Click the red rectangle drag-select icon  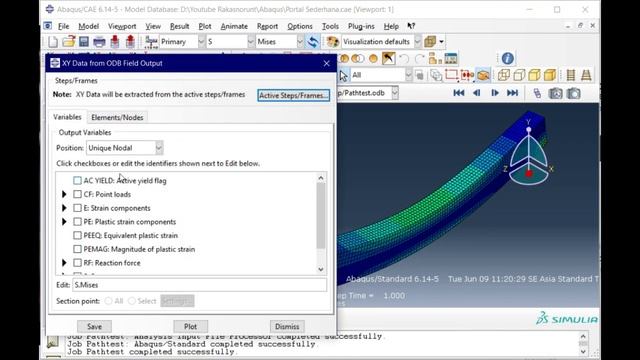click(451, 75)
